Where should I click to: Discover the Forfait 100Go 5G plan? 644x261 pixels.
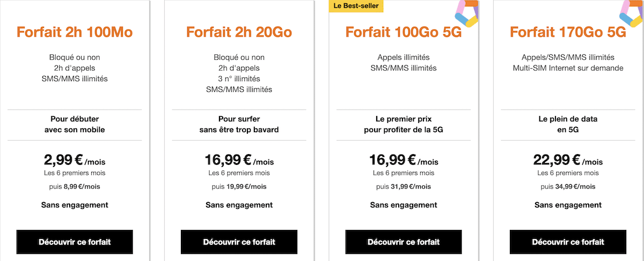(404, 242)
